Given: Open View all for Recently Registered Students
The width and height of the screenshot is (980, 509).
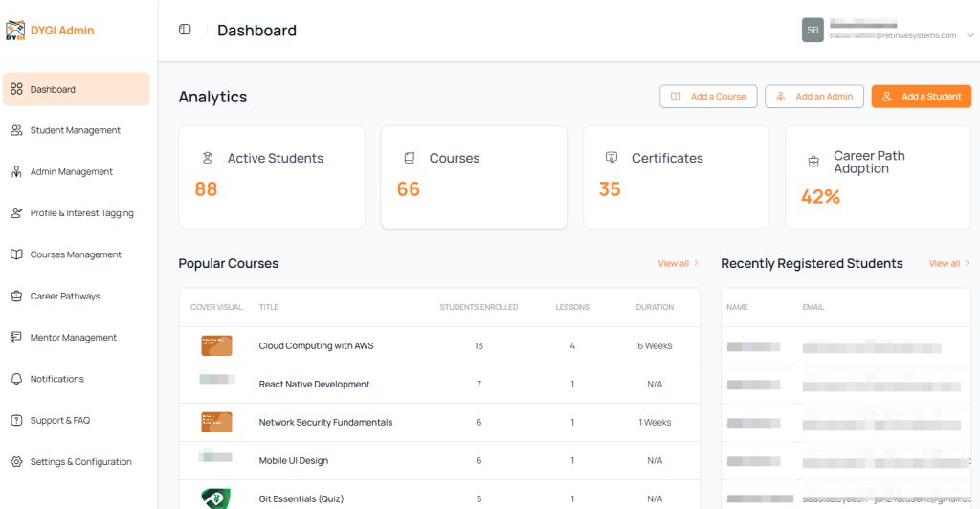Looking at the screenshot, I should click(x=948, y=263).
